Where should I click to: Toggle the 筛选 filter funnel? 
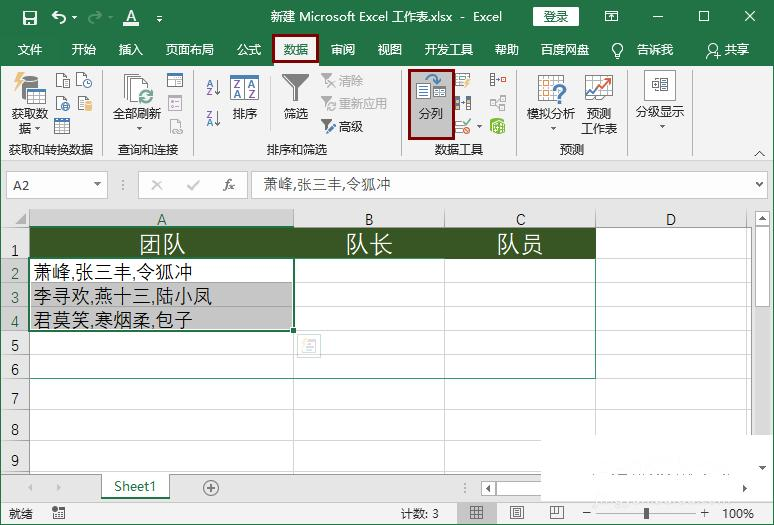(x=296, y=97)
